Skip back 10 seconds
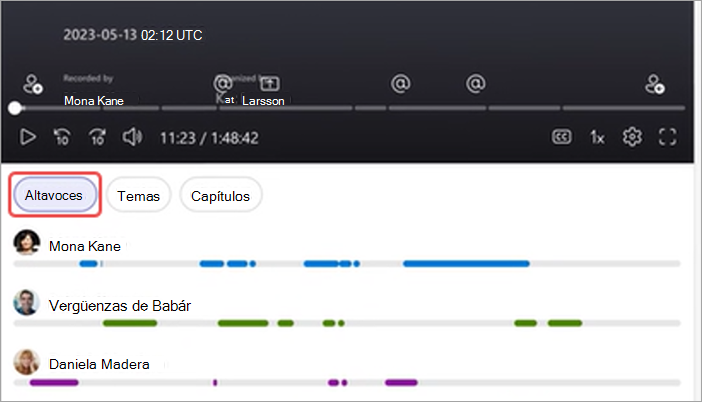Image resolution: width=702 pixels, height=402 pixels. 62,137
